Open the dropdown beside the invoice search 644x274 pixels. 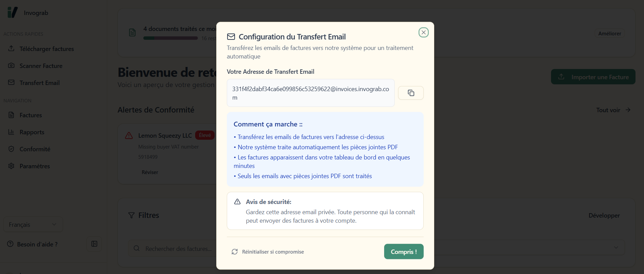(616, 247)
